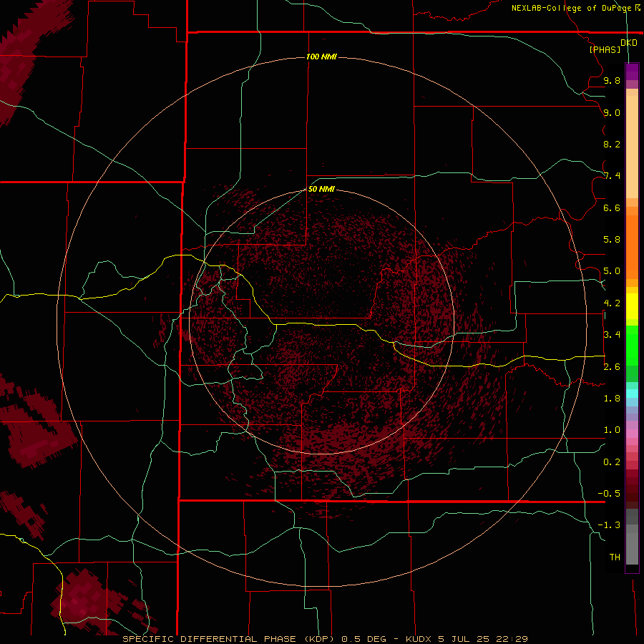Click the 3.4 value on the color scale

tap(612, 335)
